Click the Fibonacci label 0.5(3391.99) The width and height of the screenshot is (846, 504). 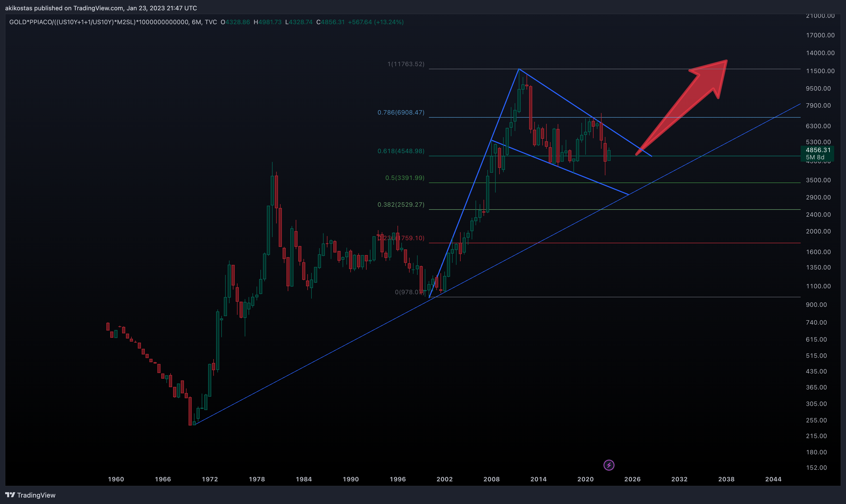tap(404, 178)
